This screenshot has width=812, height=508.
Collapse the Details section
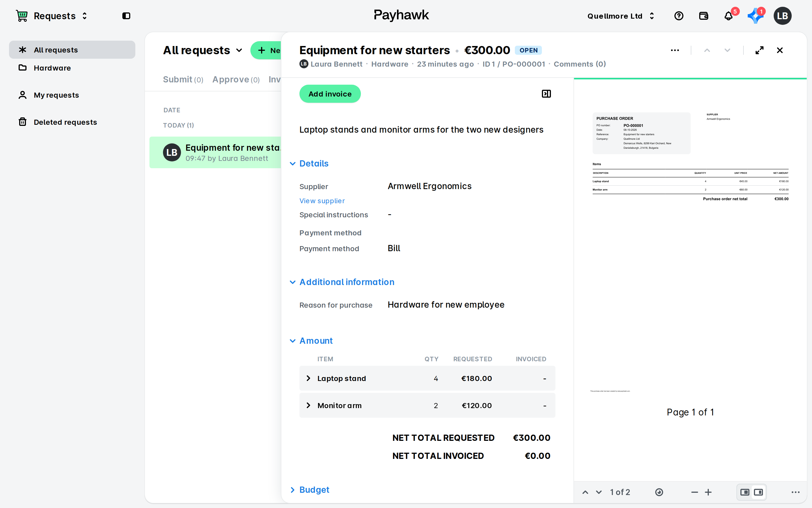(x=309, y=164)
